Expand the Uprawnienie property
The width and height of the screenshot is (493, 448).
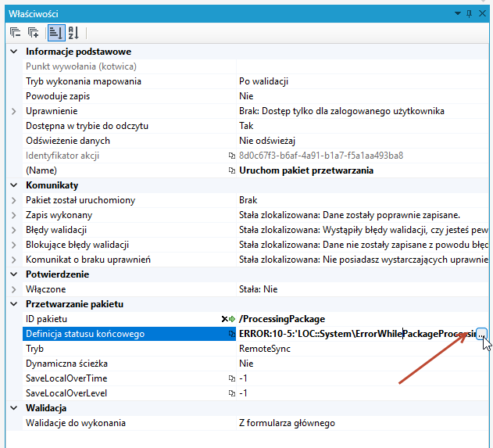(x=14, y=111)
